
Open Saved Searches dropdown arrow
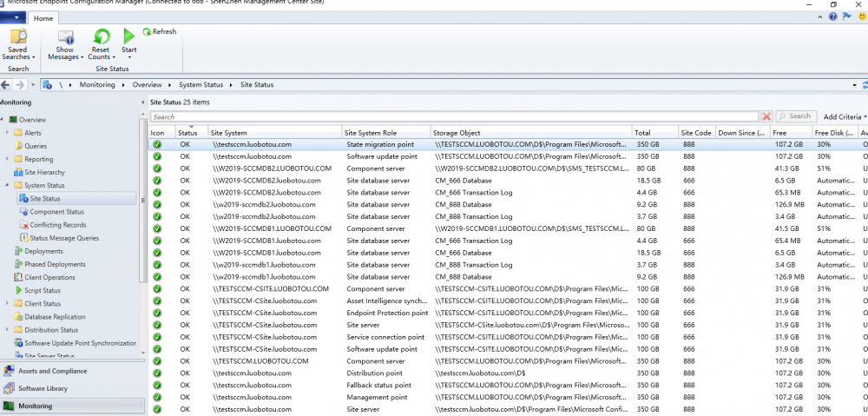34,57
